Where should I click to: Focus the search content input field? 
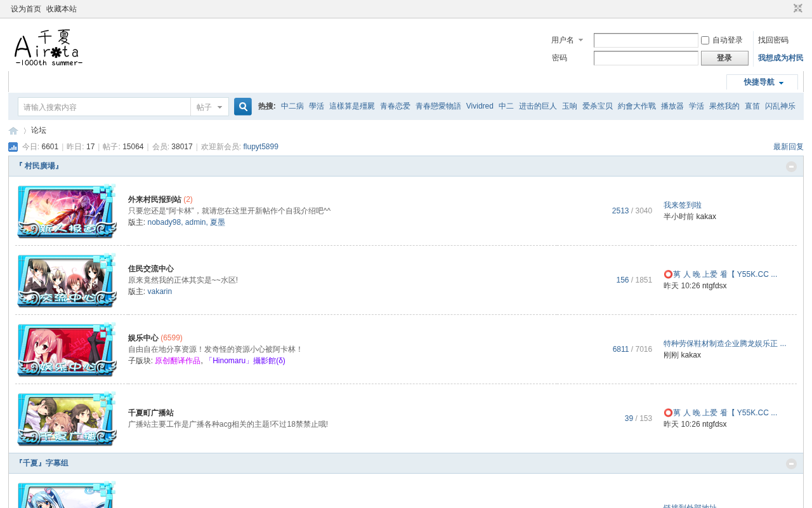(x=104, y=107)
